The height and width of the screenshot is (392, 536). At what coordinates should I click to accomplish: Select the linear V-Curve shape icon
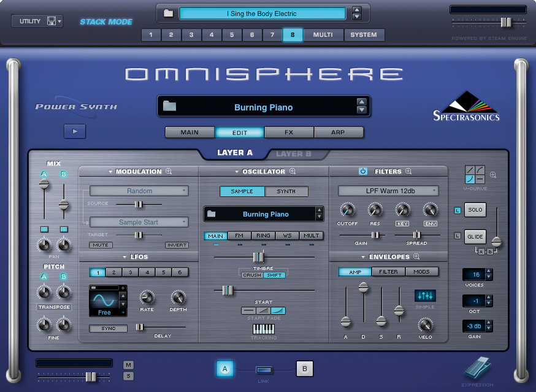click(x=470, y=170)
